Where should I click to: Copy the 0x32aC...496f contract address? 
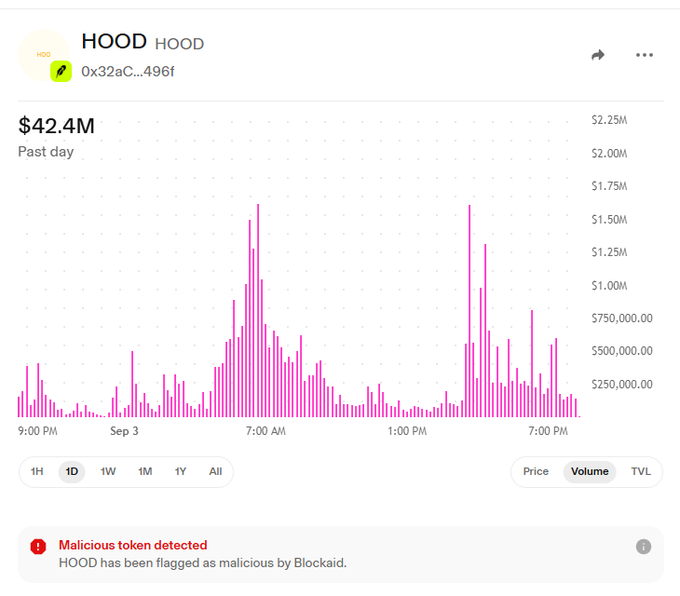[x=128, y=71]
